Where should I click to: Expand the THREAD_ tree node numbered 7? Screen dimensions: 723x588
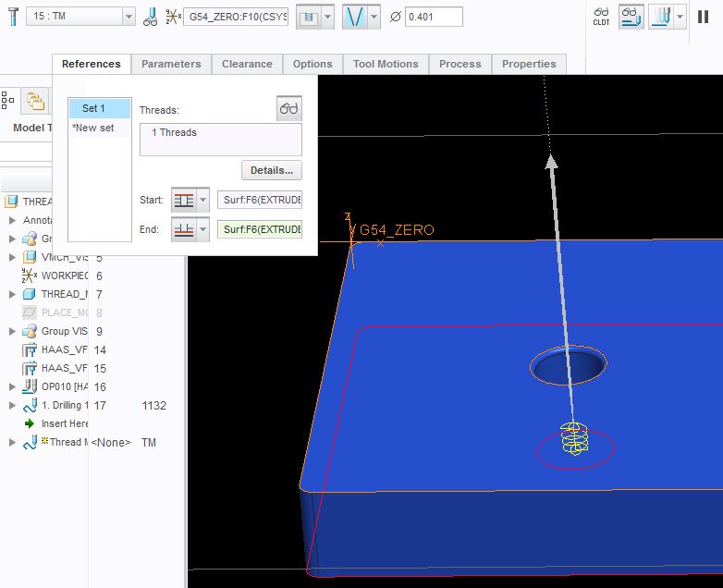[12, 294]
